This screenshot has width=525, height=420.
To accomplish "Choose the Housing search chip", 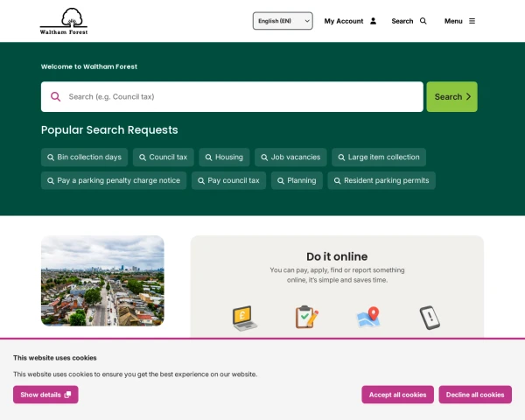I will [x=224, y=157].
